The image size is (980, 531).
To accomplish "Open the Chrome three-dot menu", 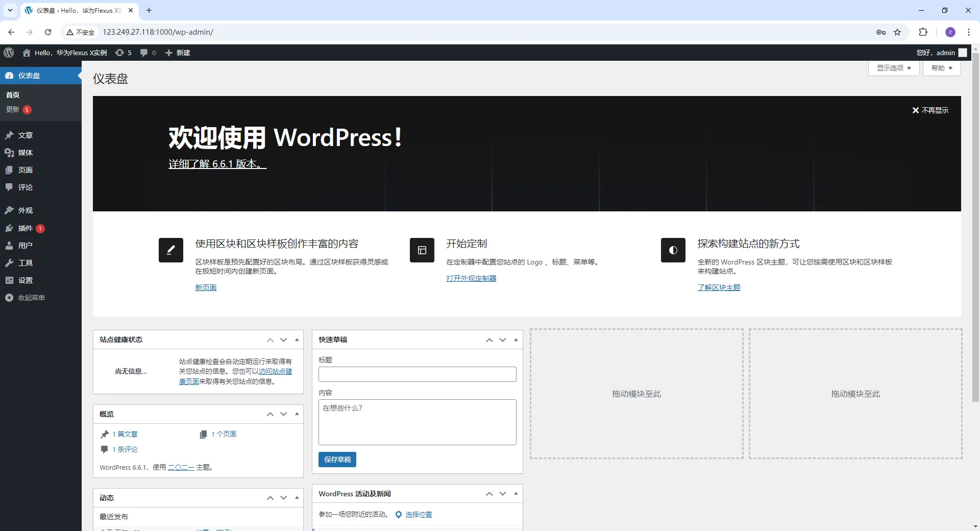I will point(968,32).
